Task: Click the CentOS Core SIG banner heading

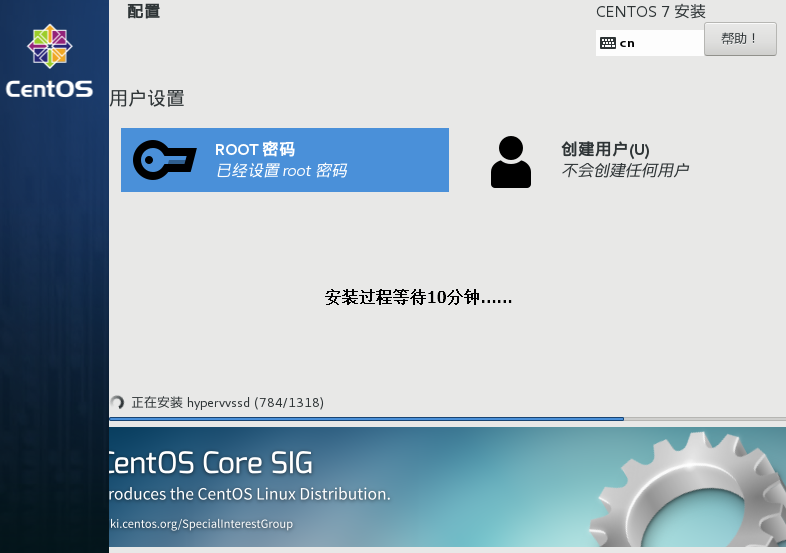Action: tap(209, 463)
